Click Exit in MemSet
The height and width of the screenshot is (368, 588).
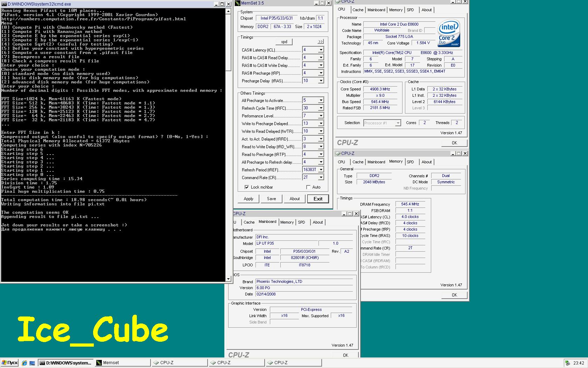point(318,199)
